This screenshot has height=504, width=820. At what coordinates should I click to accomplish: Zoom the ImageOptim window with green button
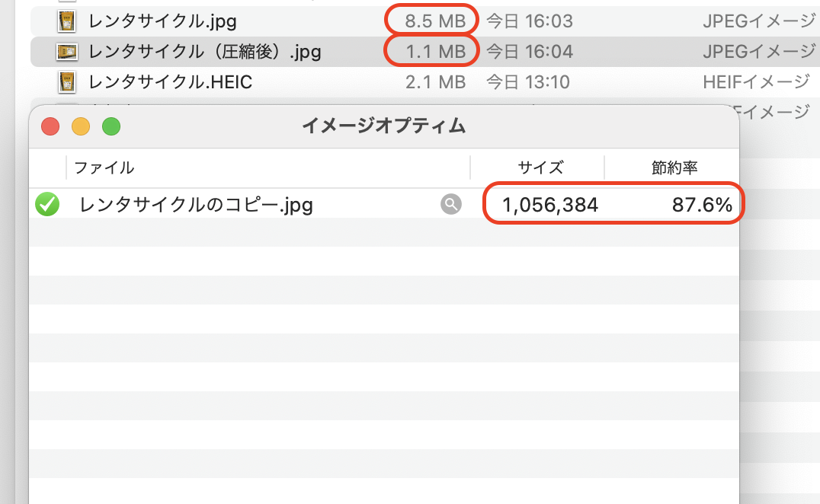pos(111,126)
